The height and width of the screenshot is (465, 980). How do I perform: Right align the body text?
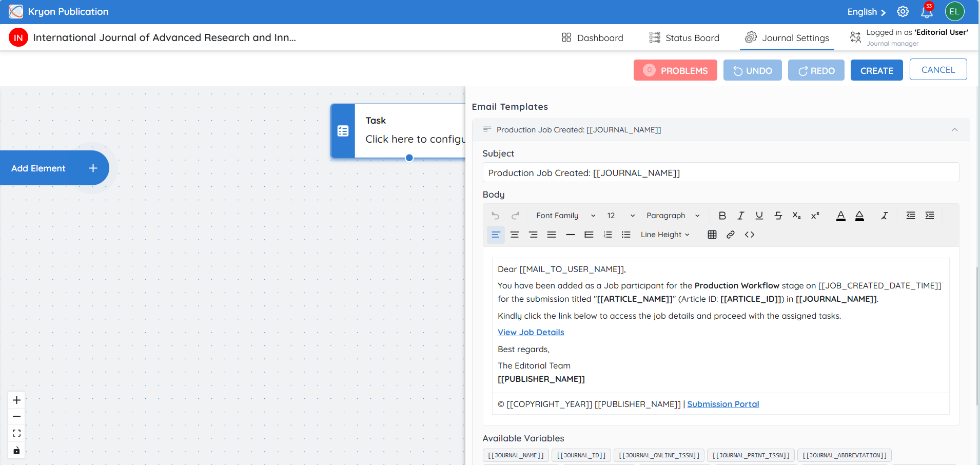pos(533,235)
